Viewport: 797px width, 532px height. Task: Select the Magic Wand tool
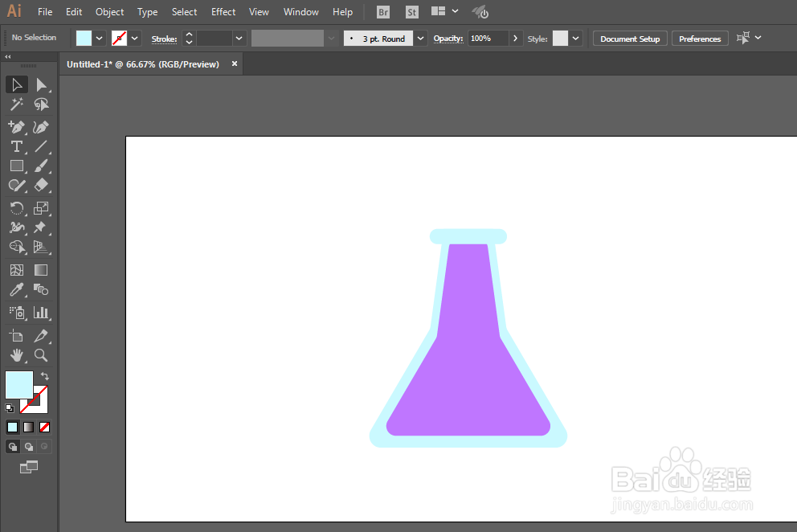click(x=16, y=104)
